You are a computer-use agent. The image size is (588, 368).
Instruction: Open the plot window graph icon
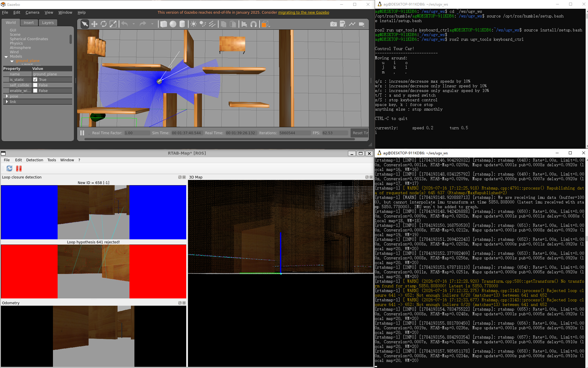tap(352, 24)
